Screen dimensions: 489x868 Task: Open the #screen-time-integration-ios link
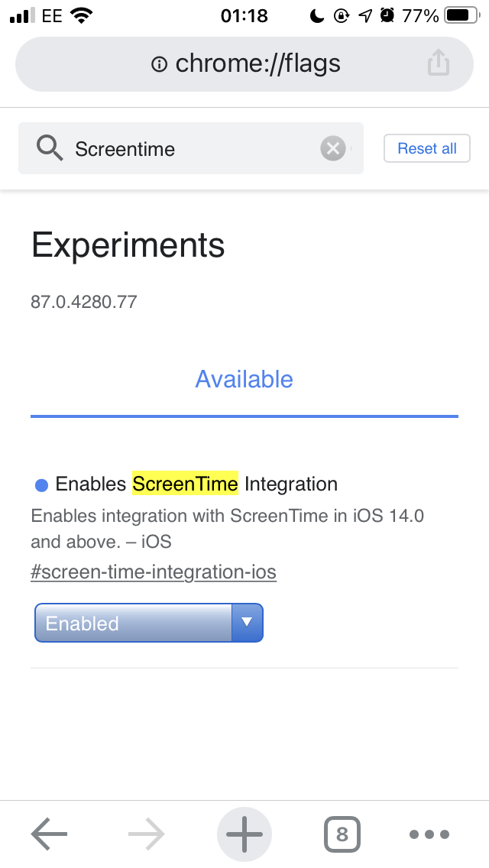154,572
